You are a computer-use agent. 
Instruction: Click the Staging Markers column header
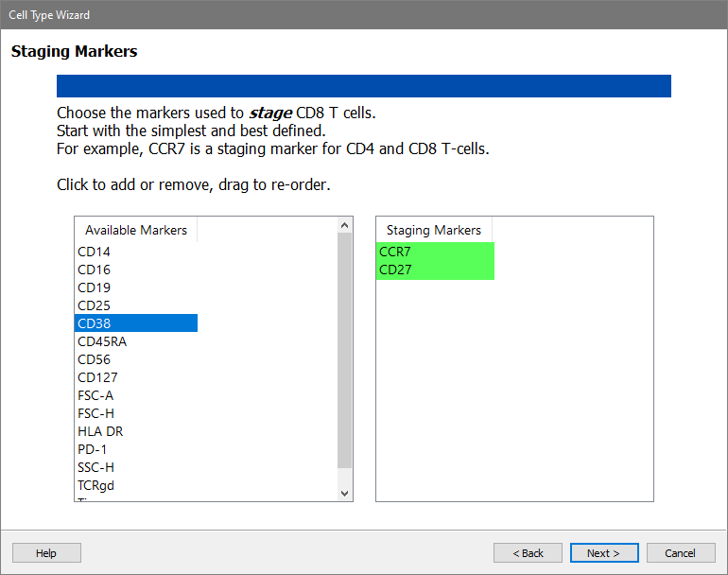click(x=434, y=230)
